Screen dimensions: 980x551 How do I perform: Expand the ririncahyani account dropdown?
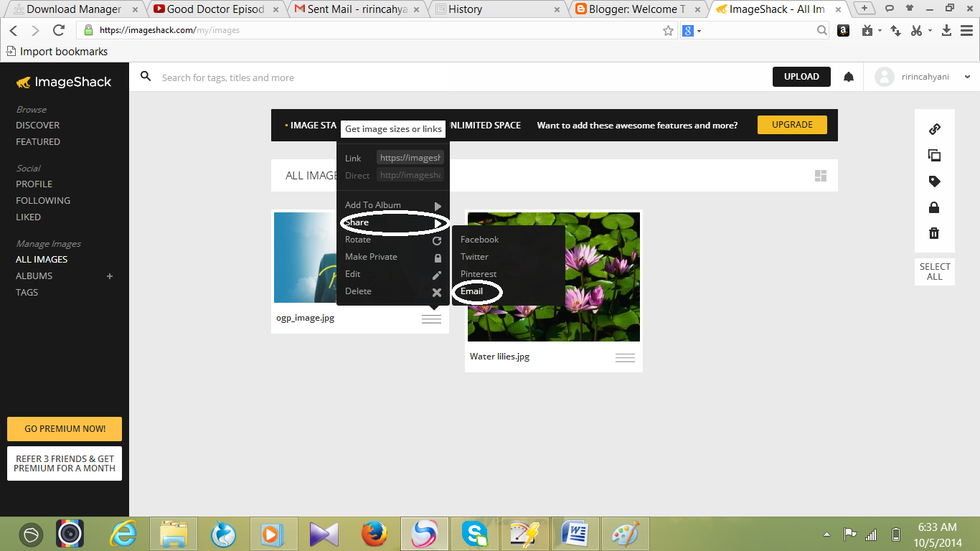pos(967,77)
